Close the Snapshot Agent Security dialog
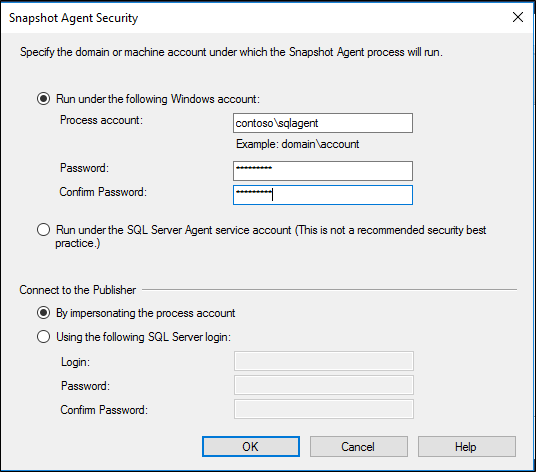The width and height of the screenshot is (536, 472). coord(518,17)
